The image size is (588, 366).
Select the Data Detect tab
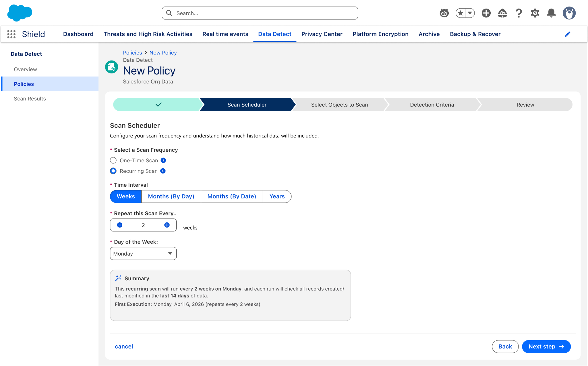275,34
